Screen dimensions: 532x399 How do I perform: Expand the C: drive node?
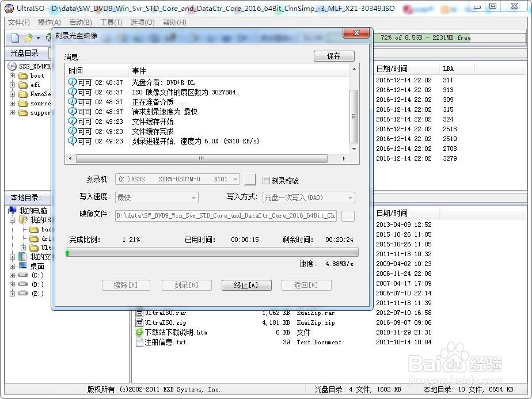coord(13,275)
